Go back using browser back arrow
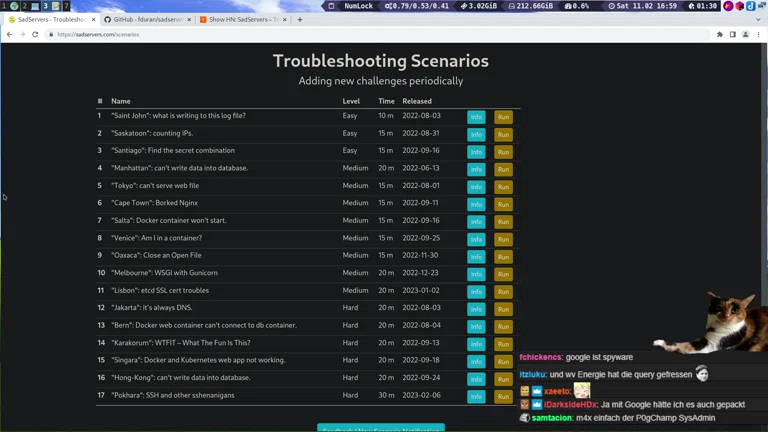This screenshot has width=768, height=432. point(9,34)
